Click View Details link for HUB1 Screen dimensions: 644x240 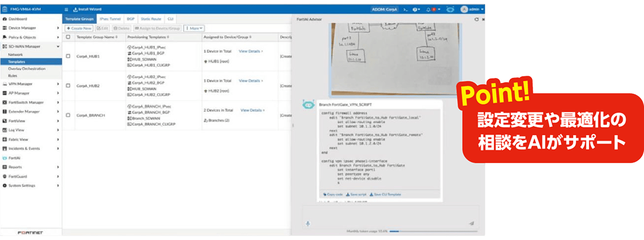point(251,51)
